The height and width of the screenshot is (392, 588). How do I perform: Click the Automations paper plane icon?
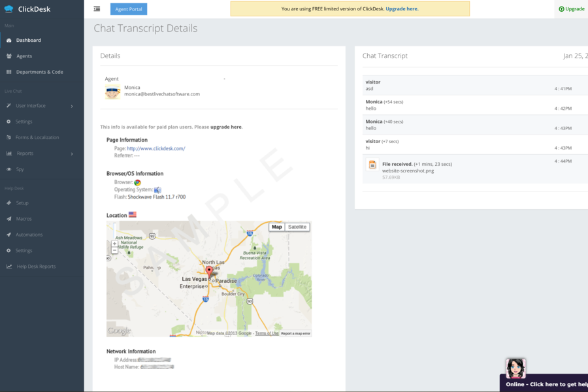pos(8,234)
